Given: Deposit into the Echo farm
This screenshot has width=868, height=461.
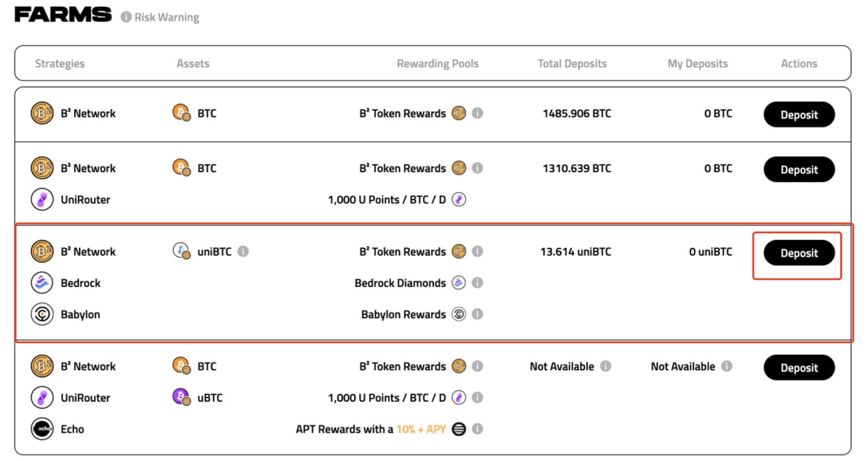Looking at the screenshot, I should (799, 368).
